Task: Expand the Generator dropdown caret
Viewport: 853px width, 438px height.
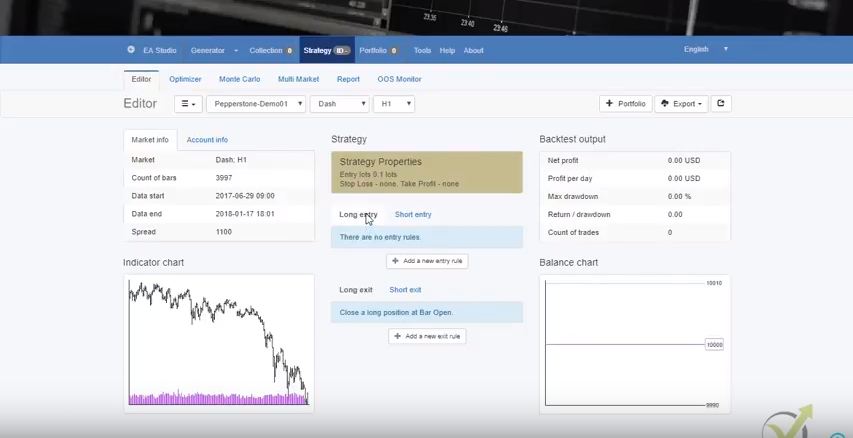Action: [x=236, y=50]
